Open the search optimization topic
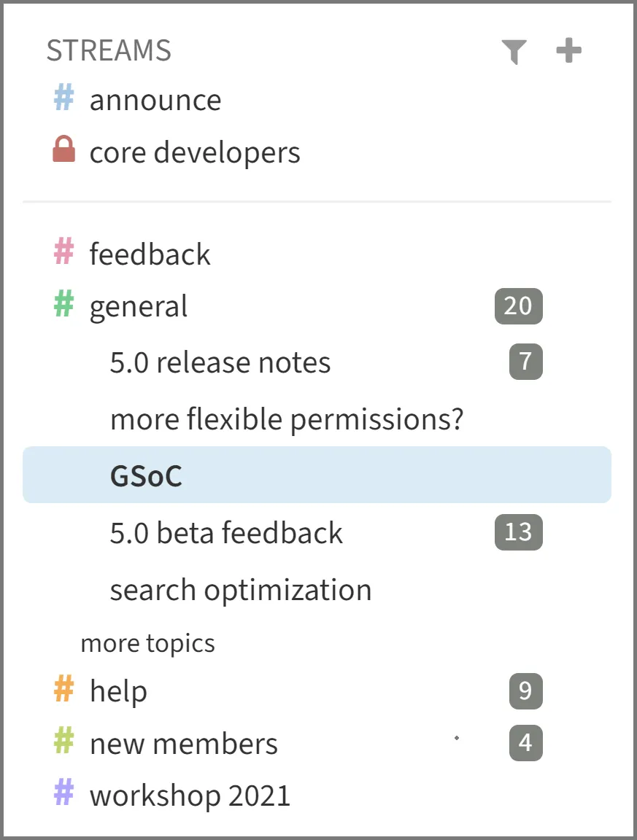 [x=241, y=590]
